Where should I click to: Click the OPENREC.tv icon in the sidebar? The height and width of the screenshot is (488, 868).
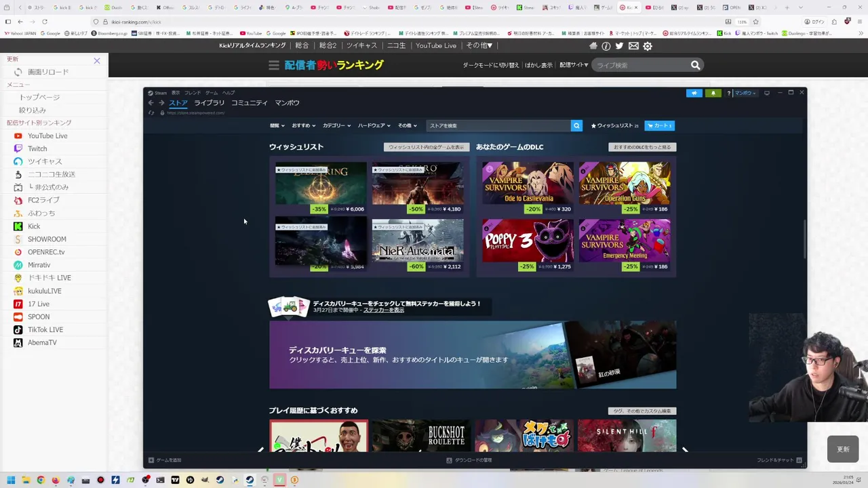click(x=18, y=252)
